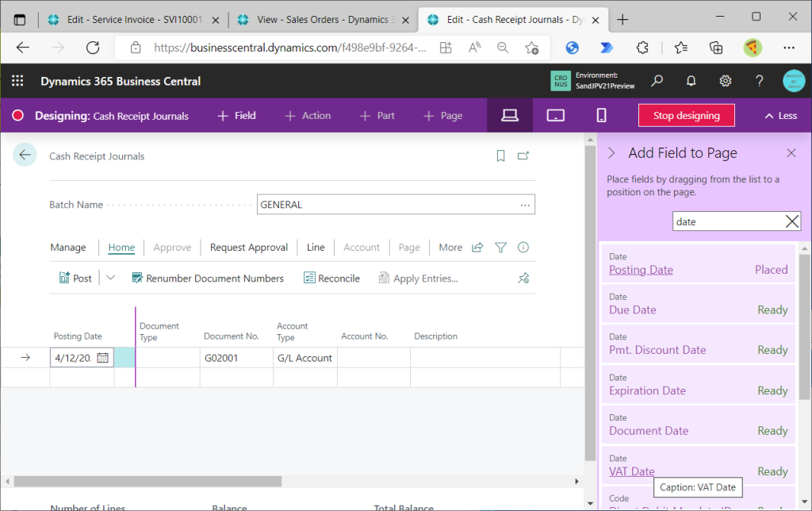This screenshot has height=511, width=812.
Task: Clear the date search box
Action: tap(792, 222)
